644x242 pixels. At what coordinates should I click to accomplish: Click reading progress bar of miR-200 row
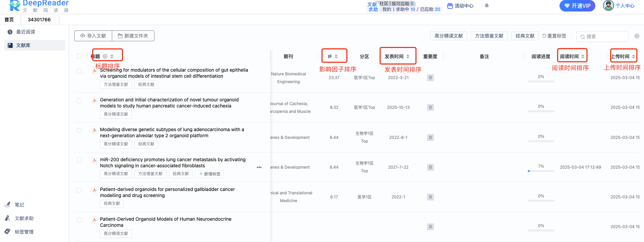[x=541, y=171]
